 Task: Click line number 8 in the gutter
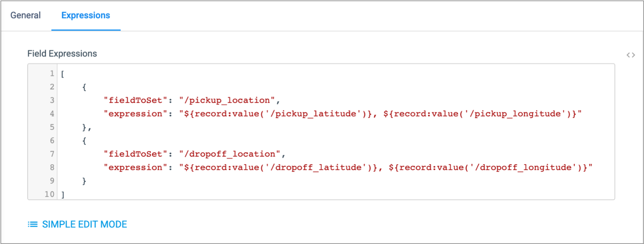[52, 167]
